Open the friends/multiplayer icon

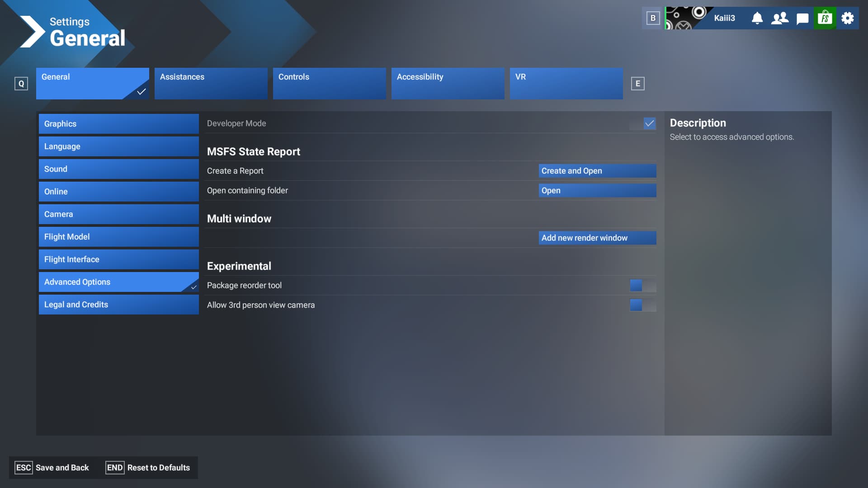(779, 17)
